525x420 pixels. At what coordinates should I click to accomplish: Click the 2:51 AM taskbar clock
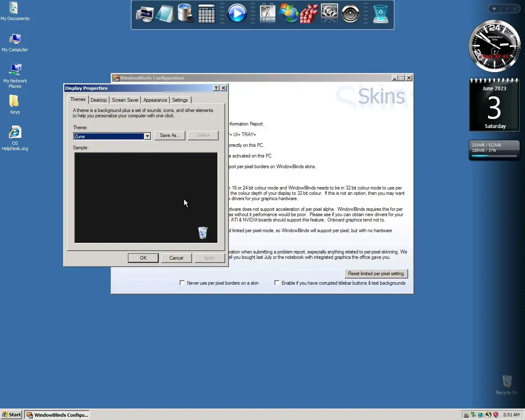tap(511, 415)
